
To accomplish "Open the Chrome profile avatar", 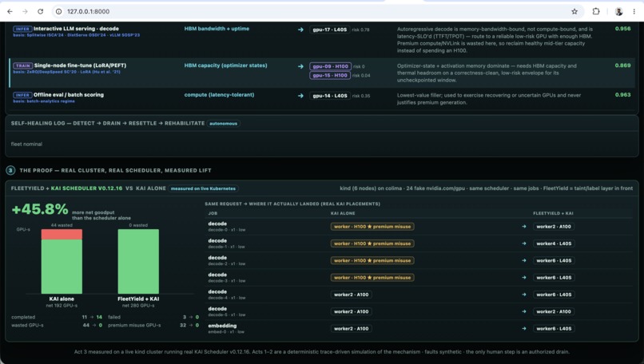I will pyautogui.click(x=618, y=11).
